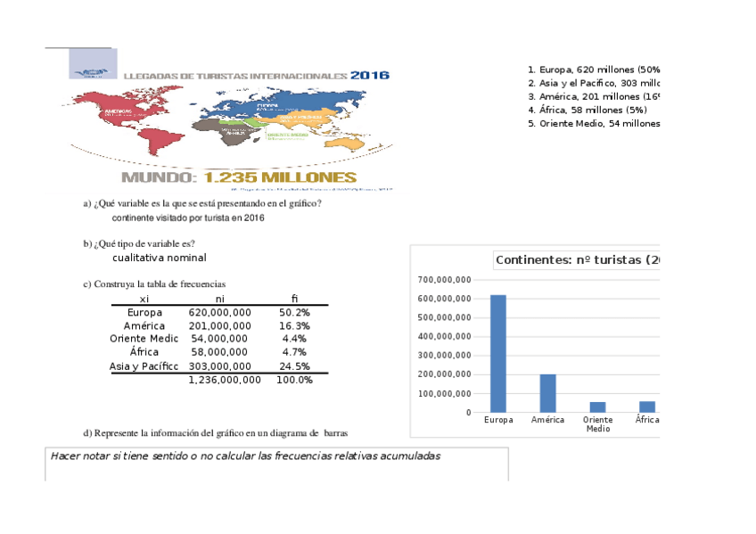This screenshot has height=534, width=756.
Task: Click the Oriente Medio bar in the chart
Action: (x=597, y=407)
